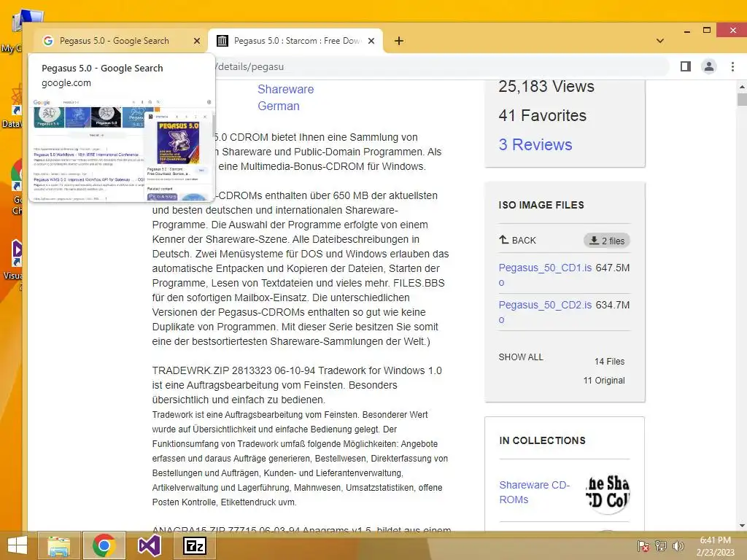Open Visual Studio from the taskbar
Viewport: 747px width, 560px height.
[150, 545]
